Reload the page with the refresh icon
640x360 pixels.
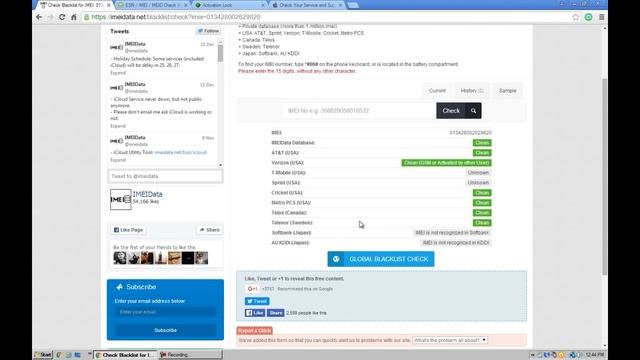tap(62, 17)
